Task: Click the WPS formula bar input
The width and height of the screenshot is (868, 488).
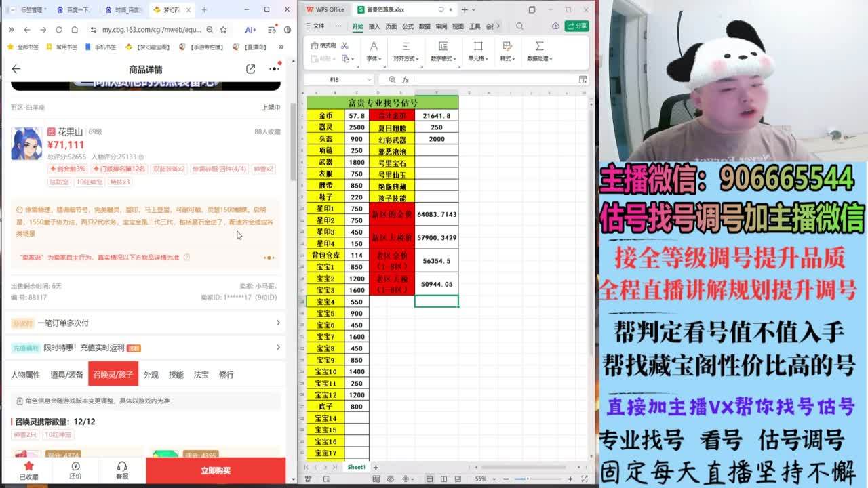Action: [x=495, y=79]
